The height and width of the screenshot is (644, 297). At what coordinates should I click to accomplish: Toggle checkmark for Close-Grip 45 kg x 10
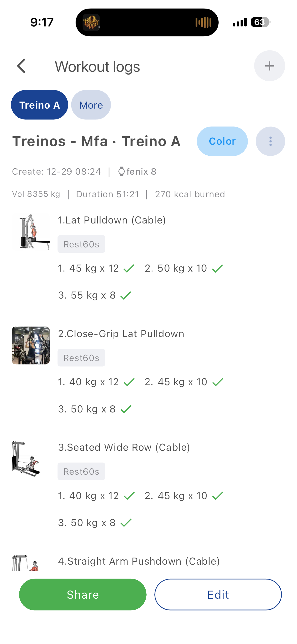pos(218,382)
